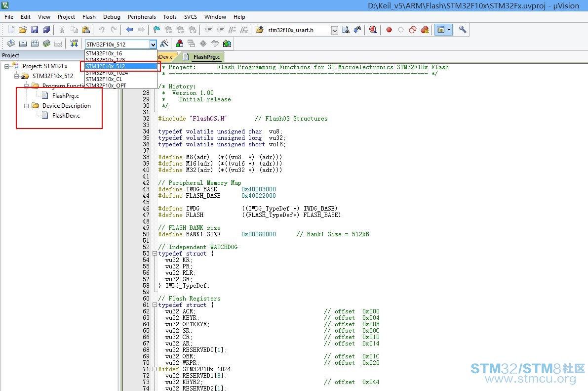588x391 pixels.
Task: Open Find in Files binoculars-folder icon
Action: (x=259, y=30)
